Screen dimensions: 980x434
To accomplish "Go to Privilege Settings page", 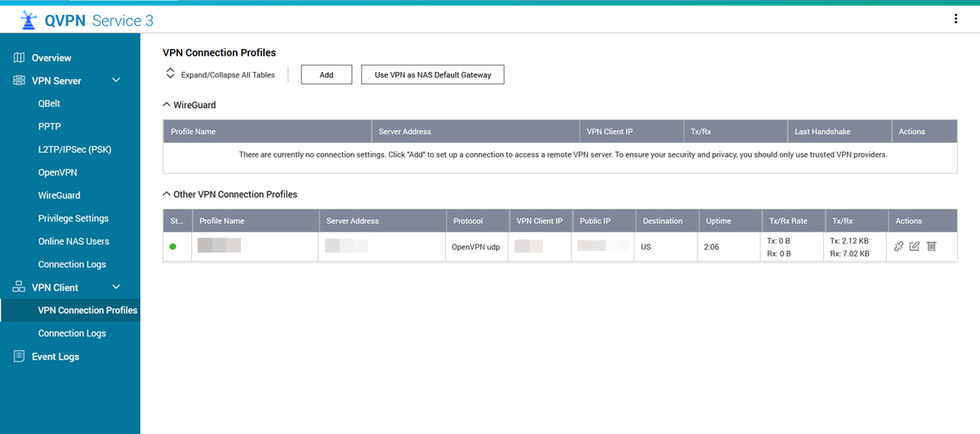I will pos(73,218).
